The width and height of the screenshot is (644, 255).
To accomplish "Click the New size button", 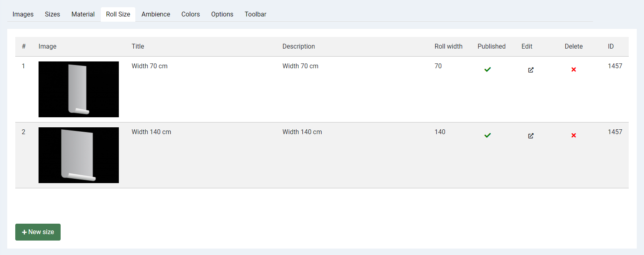I will click(x=38, y=232).
